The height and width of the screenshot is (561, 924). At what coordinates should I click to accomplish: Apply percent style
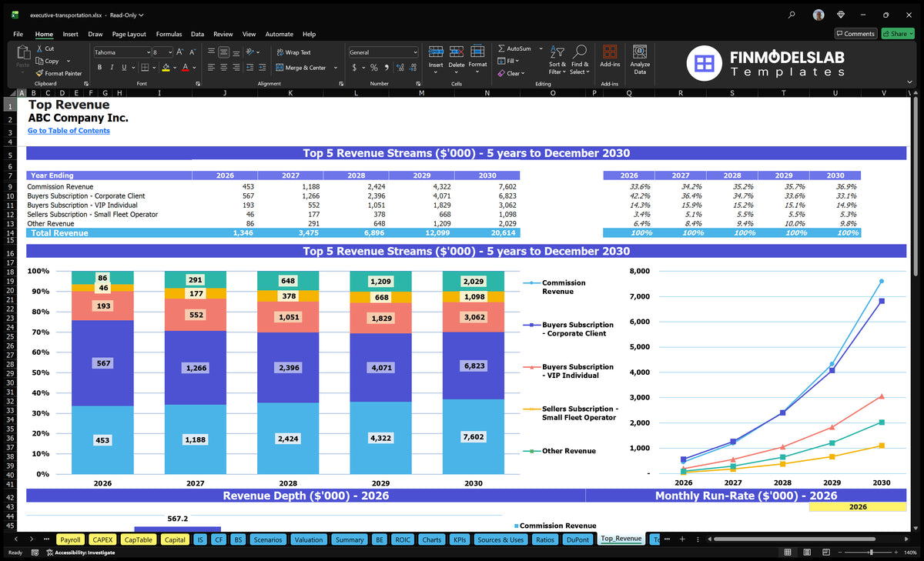click(373, 68)
